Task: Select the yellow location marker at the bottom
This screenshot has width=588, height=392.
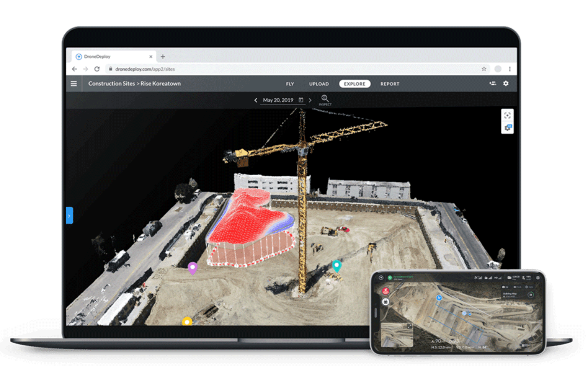Action: [187, 322]
